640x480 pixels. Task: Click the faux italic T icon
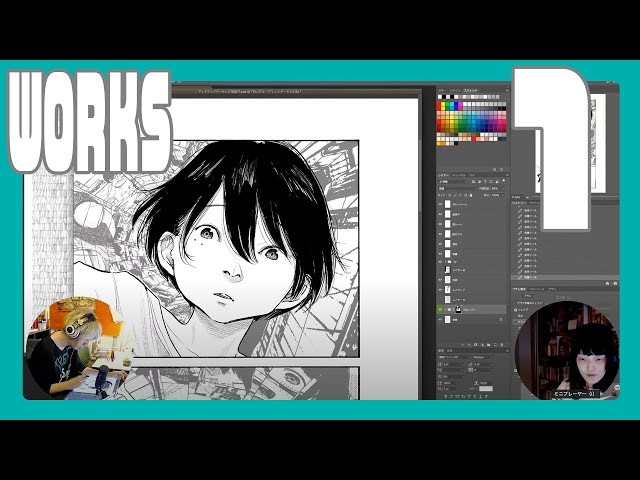(451, 396)
